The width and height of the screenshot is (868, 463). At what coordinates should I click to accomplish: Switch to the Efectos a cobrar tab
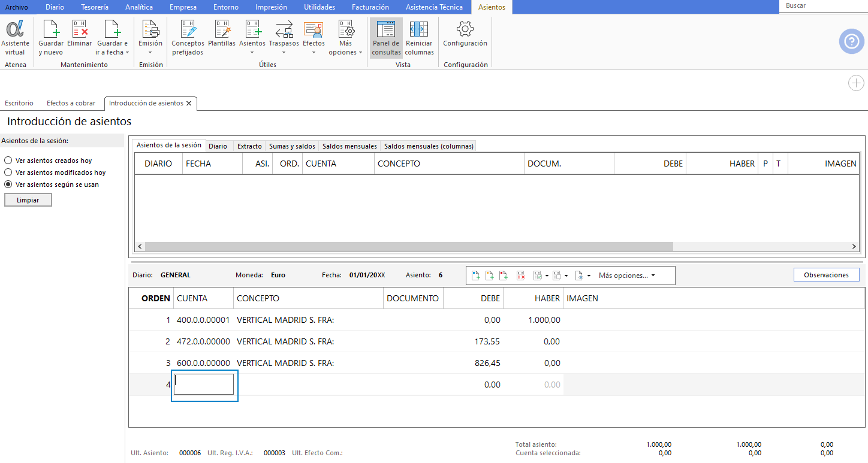(71, 103)
